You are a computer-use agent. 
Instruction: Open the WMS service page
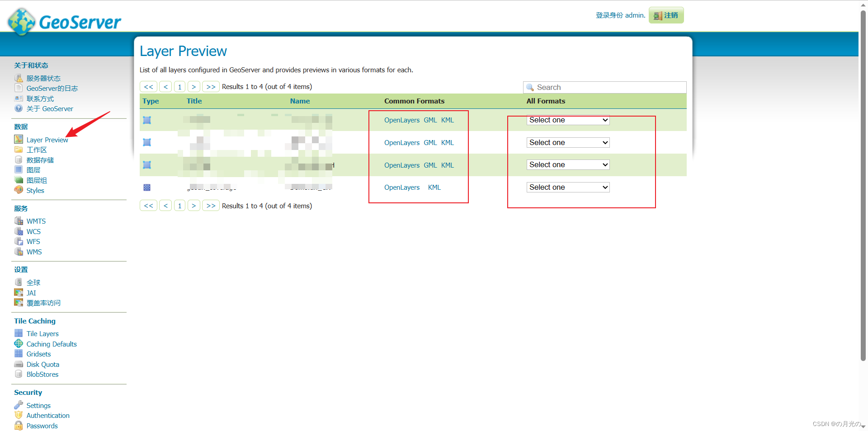34,252
